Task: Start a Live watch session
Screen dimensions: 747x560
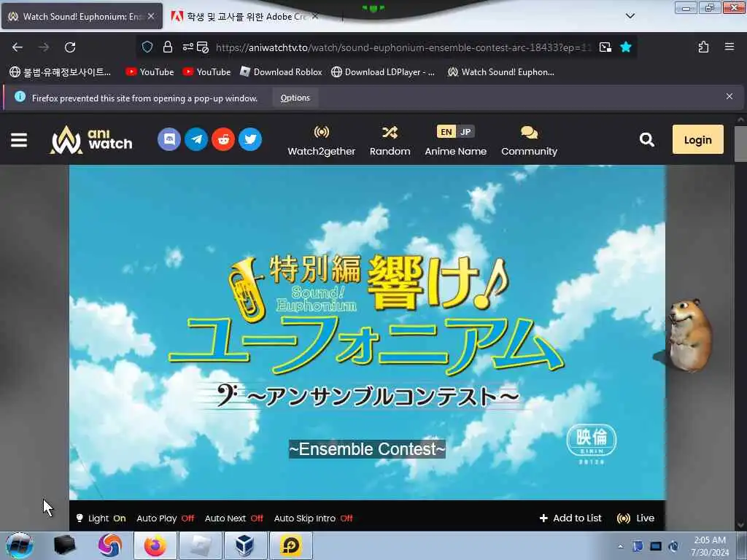Action: tap(635, 518)
